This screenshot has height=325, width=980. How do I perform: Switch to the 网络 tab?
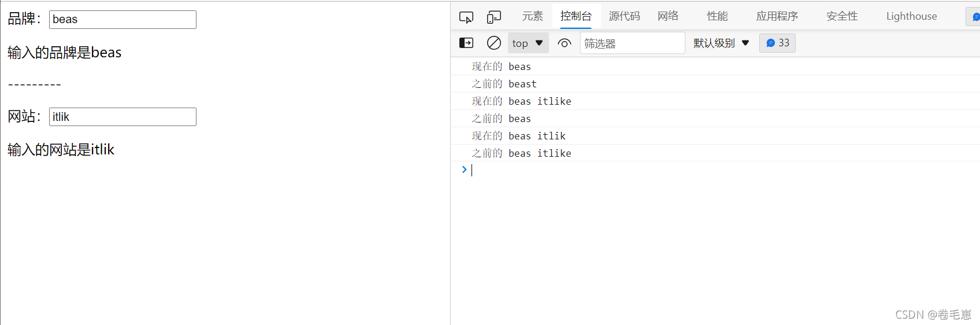click(668, 16)
